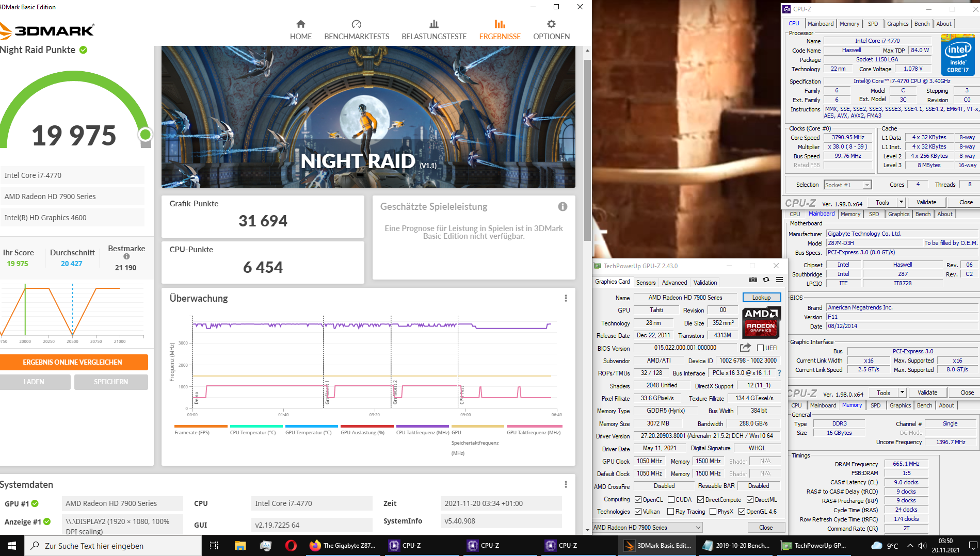Click the 3DMark vertical scrollbar thumb
The image size is (980, 556).
point(587,150)
